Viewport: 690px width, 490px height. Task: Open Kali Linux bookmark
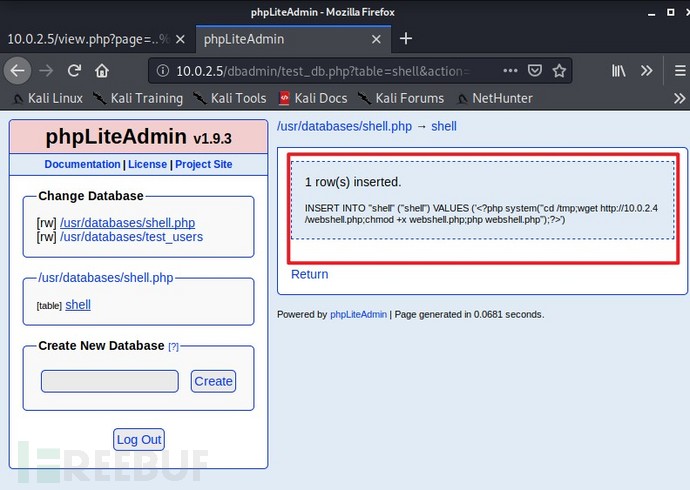click(48, 98)
